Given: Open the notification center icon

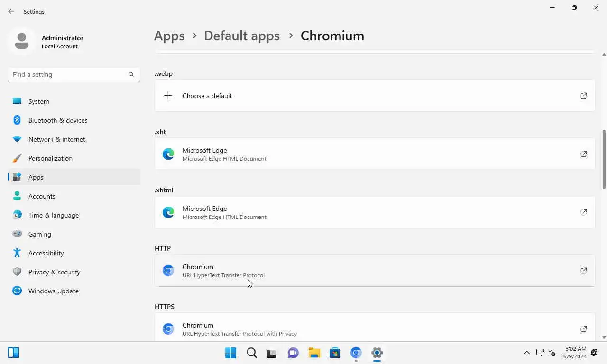Looking at the screenshot, I should (x=595, y=353).
